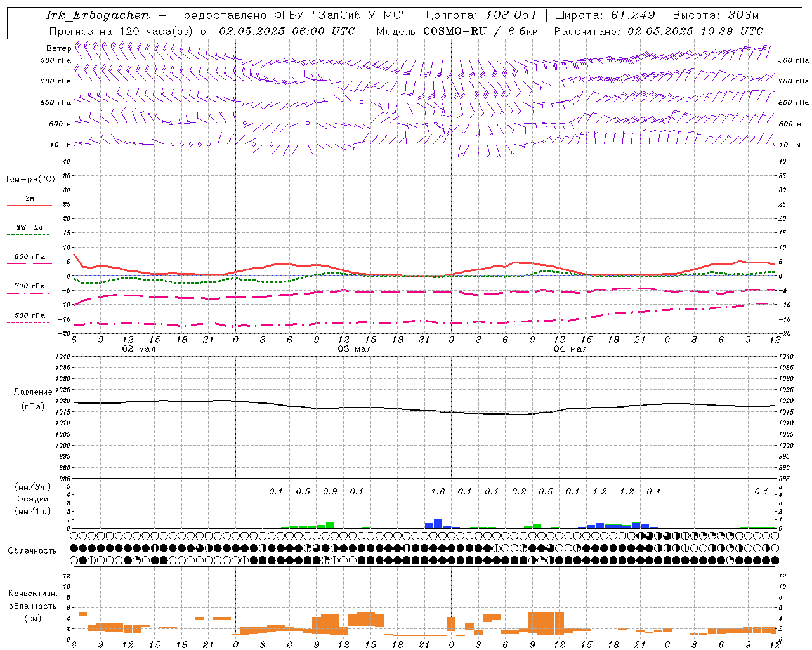The width and height of the screenshot is (812, 650).
Task: Click the elevation value 303м
Action: (x=743, y=15)
